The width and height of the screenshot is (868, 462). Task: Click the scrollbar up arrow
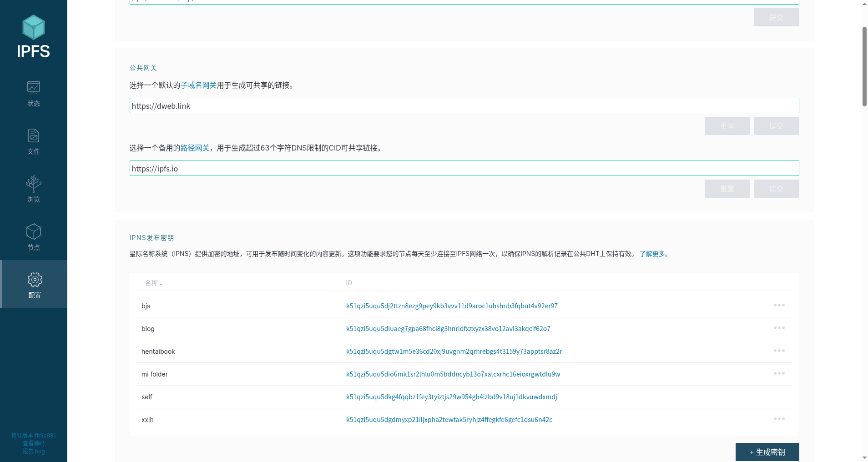point(864,4)
